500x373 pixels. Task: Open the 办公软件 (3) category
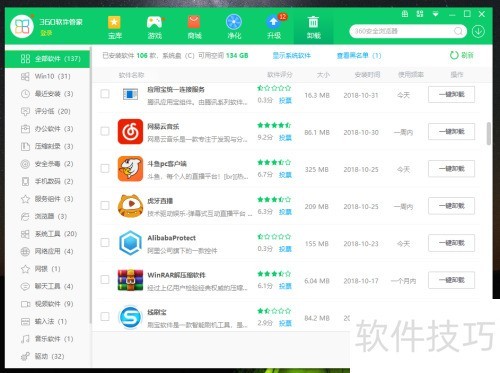pos(47,129)
